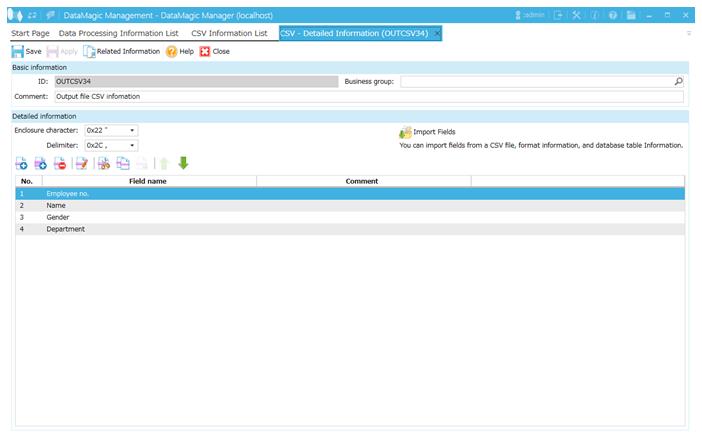Select the Department row in field table
Screen dimensions: 702x438
(65, 229)
